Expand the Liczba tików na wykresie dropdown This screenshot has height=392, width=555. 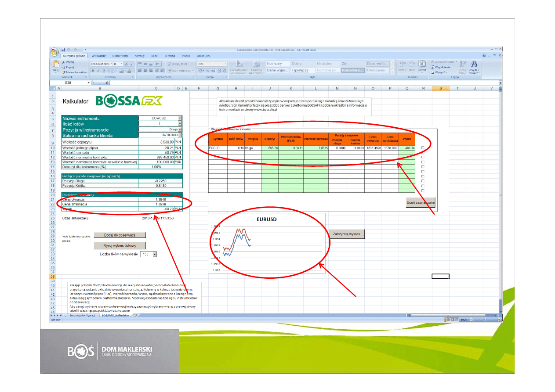tap(154, 254)
